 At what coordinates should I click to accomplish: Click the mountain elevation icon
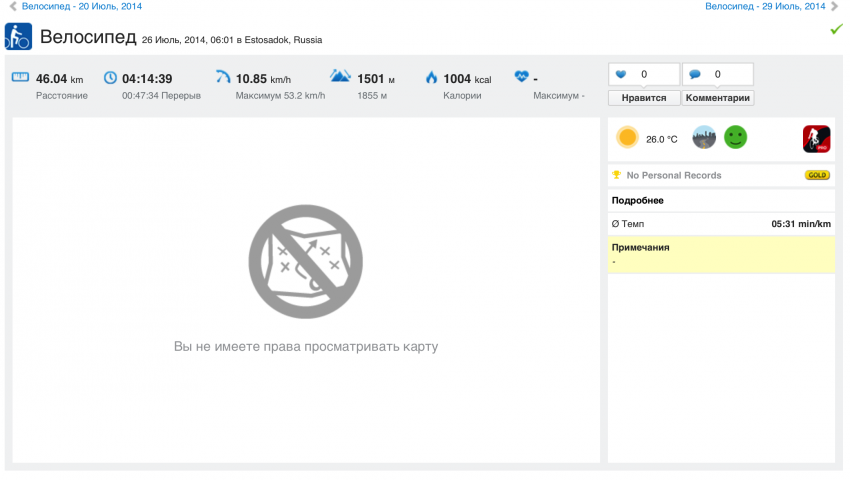click(341, 77)
